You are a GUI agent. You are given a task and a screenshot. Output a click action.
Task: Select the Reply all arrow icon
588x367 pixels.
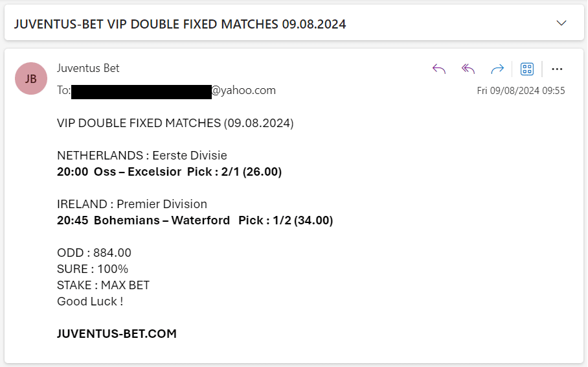tap(468, 69)
